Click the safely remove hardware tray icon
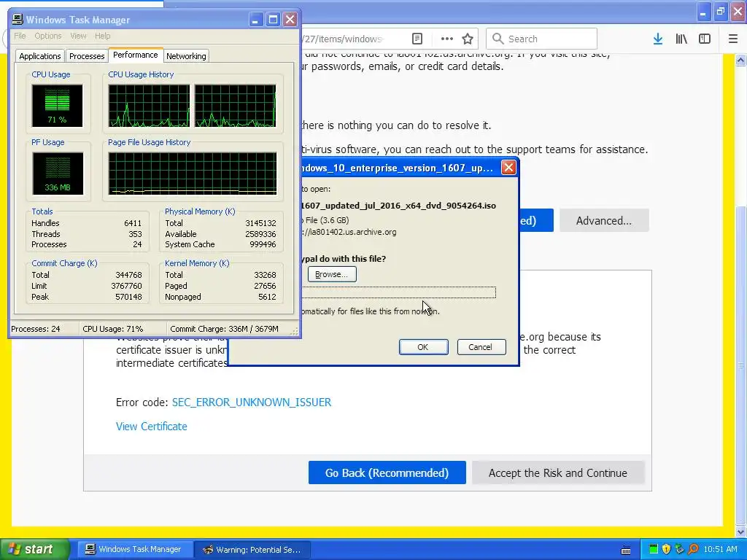 (679, 549)
